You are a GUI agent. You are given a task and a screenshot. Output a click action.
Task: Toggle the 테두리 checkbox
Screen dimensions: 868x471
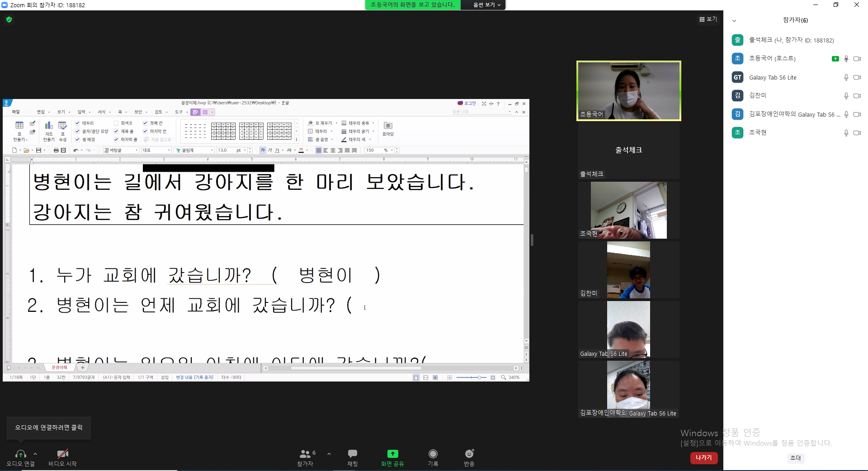point(77,123)
